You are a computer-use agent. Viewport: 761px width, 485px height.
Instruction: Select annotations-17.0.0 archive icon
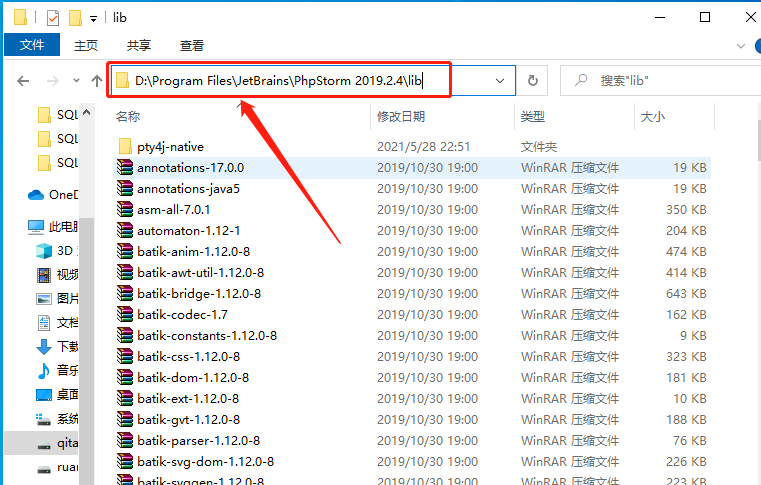(125, 167)
